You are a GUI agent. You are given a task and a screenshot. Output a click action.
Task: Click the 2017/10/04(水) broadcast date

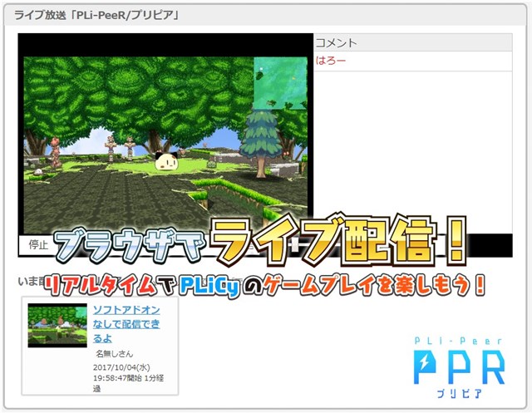pyautogui.click(x=121, y=367)
